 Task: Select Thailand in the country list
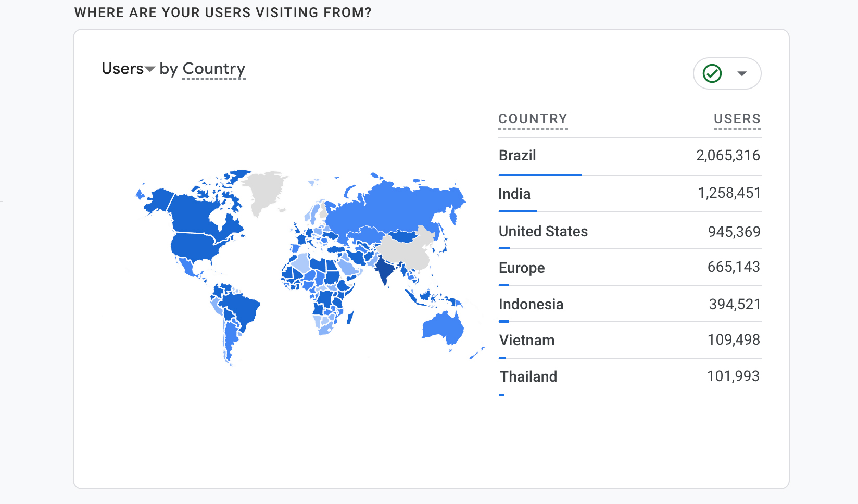pos(528,376)
